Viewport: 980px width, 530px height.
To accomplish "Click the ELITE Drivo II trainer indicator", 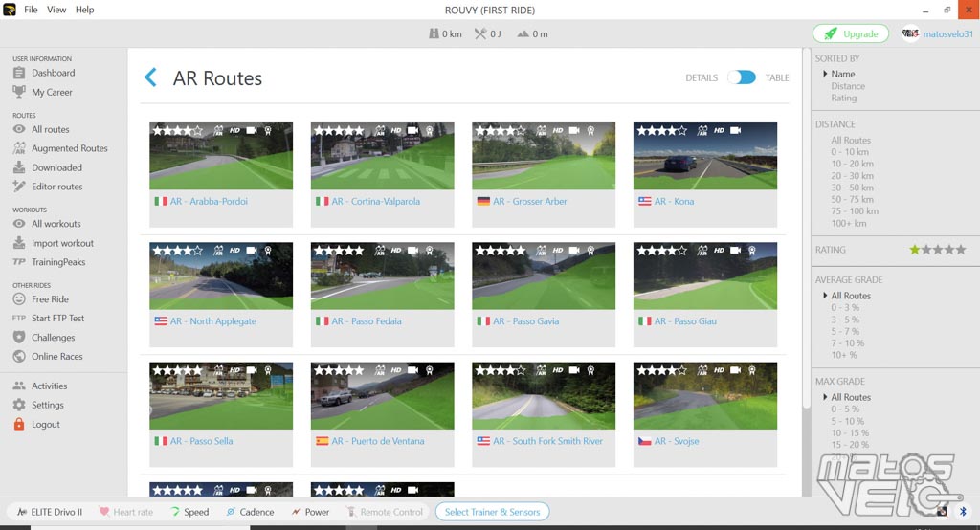I will [x=50, y=512].
